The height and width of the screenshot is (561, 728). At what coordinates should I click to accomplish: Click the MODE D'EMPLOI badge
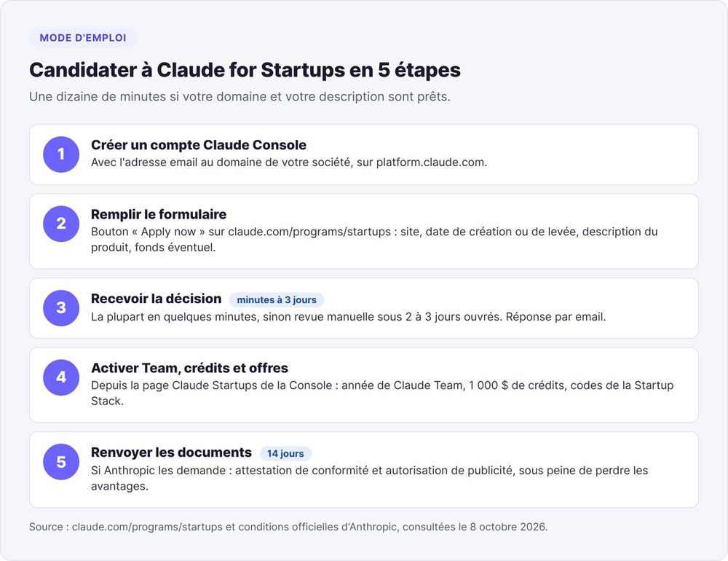[x=83, y=38]
